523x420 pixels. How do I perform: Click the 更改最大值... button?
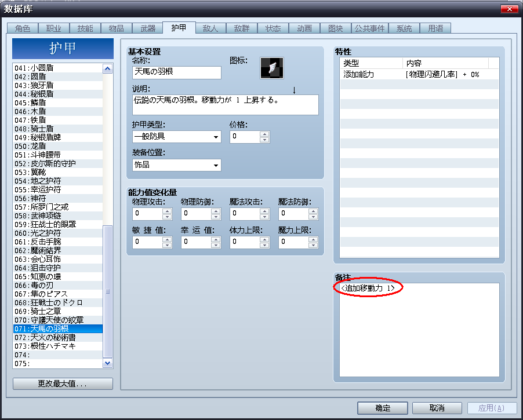(63, 384)
